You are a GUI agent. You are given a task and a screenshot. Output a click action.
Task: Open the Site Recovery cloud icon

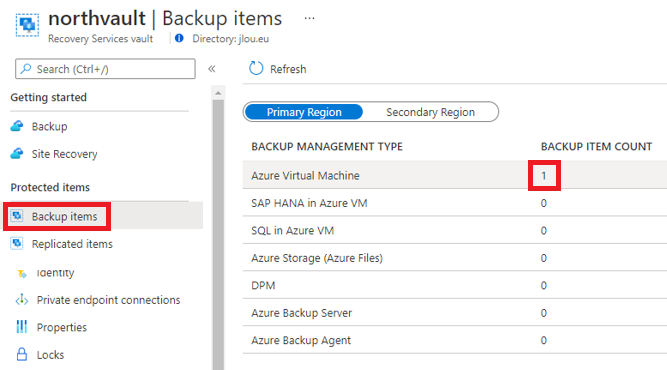[17, 154]
